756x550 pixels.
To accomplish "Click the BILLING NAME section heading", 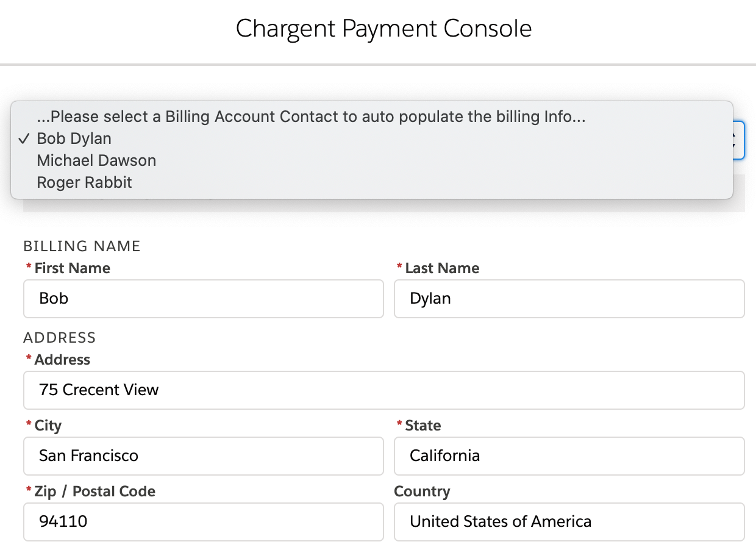I will 82,246.
